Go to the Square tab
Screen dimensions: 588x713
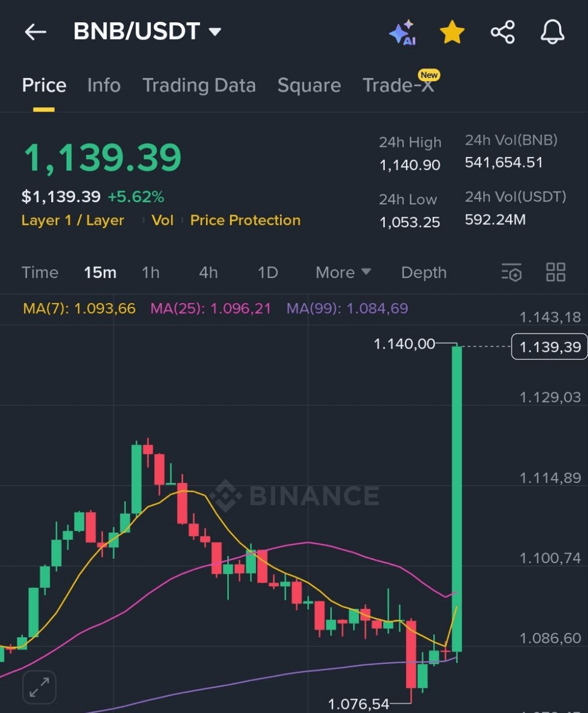point(309,85)
